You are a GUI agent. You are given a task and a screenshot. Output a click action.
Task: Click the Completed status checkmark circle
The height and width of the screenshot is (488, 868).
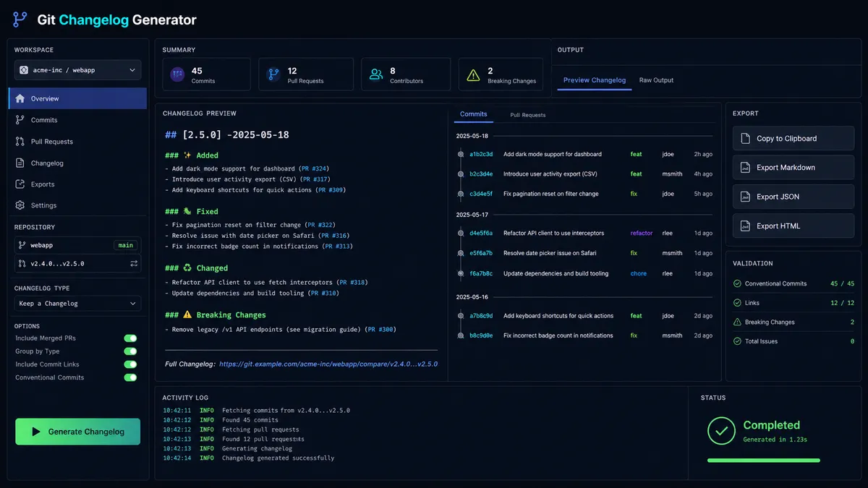pyautogui.click(x=721, y=431)
